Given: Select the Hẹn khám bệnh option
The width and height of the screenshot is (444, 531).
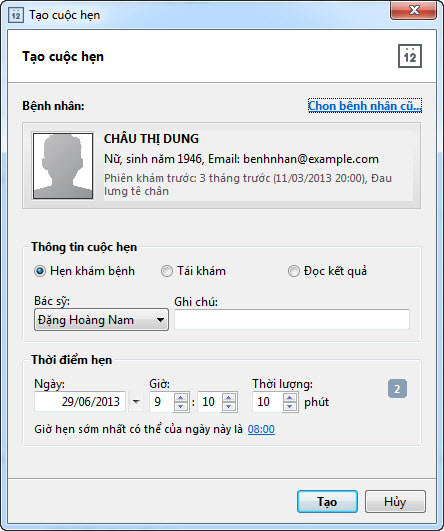Looking at the screenshot, I should (x=85, y=271).
